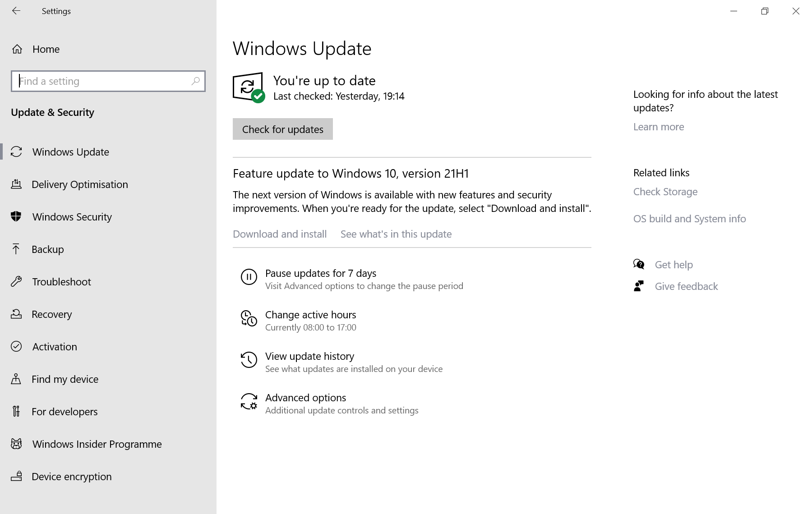Click 'Update & Security' heading
The image size is (812, 514).
52,112
